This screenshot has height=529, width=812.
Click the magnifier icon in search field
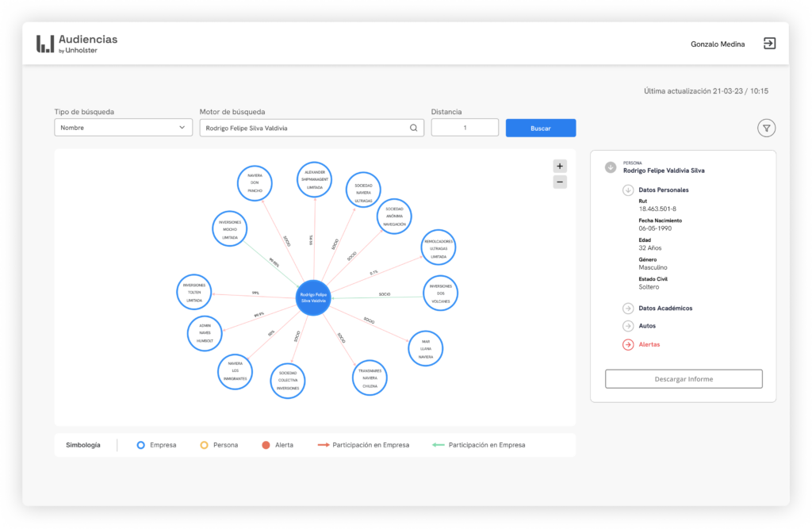(x=413, y=128)
